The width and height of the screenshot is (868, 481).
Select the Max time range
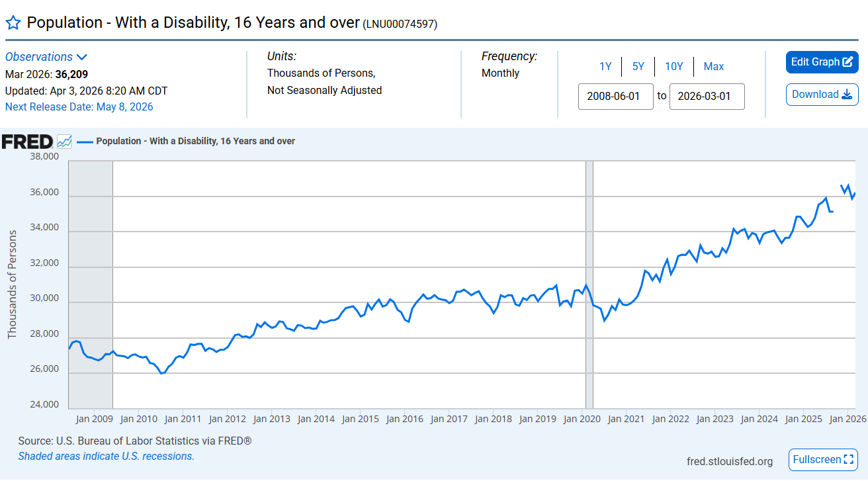pos(714,66)
